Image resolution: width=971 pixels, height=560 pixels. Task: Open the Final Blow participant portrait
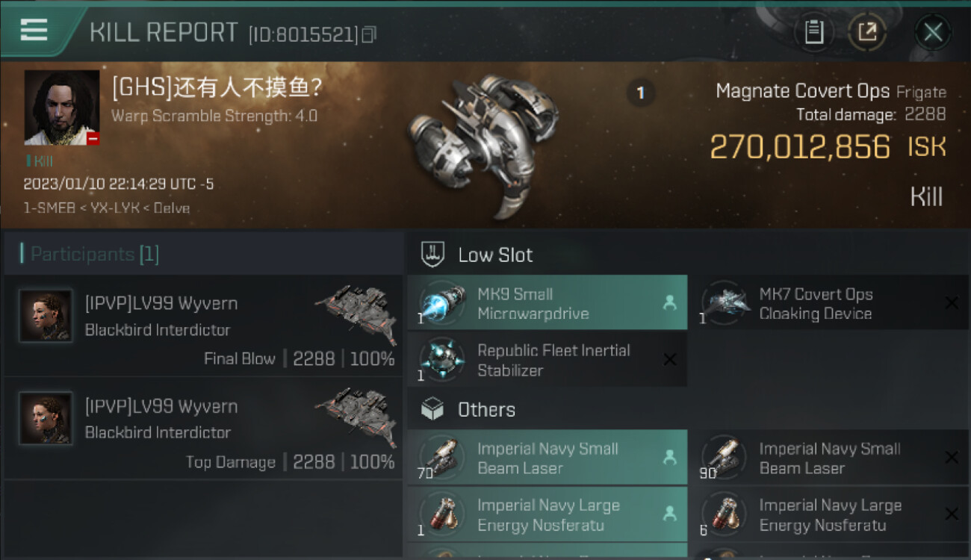pos(46,316)
